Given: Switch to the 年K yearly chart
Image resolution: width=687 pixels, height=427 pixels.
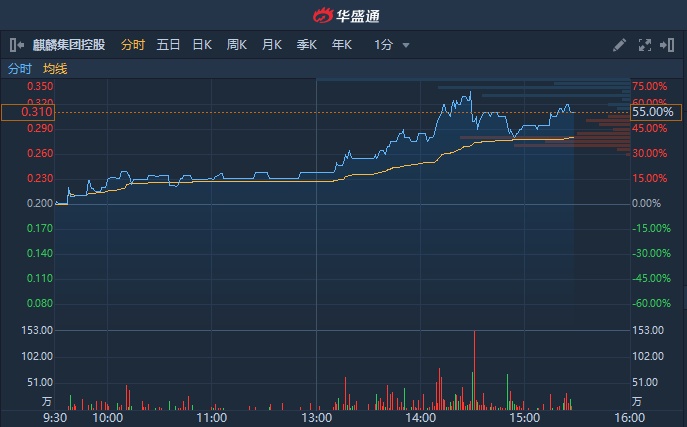Looking at the screenshot, I should (342, 45).
